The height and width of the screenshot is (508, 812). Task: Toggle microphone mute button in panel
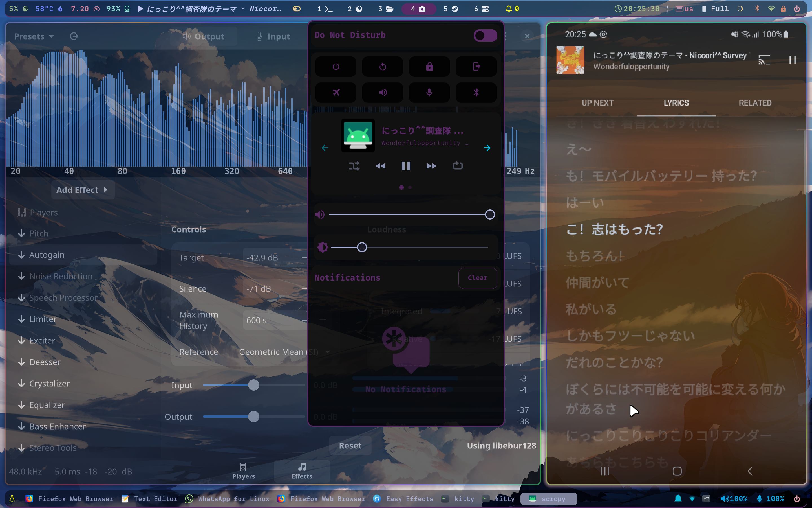429,92
